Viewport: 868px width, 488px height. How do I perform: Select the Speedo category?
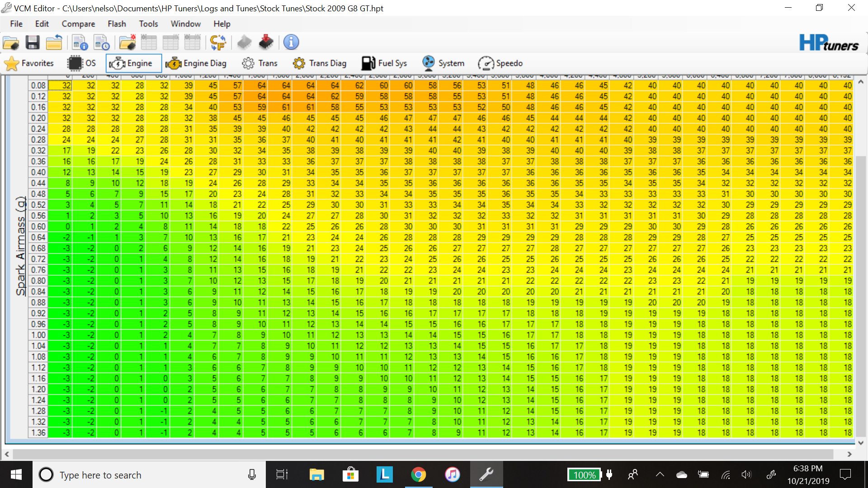pos(500,63)
